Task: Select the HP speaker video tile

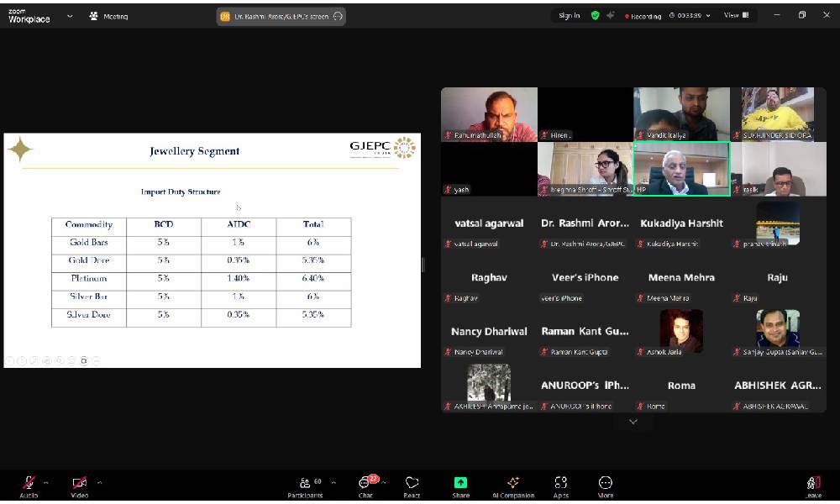Action: click(681, 168)
